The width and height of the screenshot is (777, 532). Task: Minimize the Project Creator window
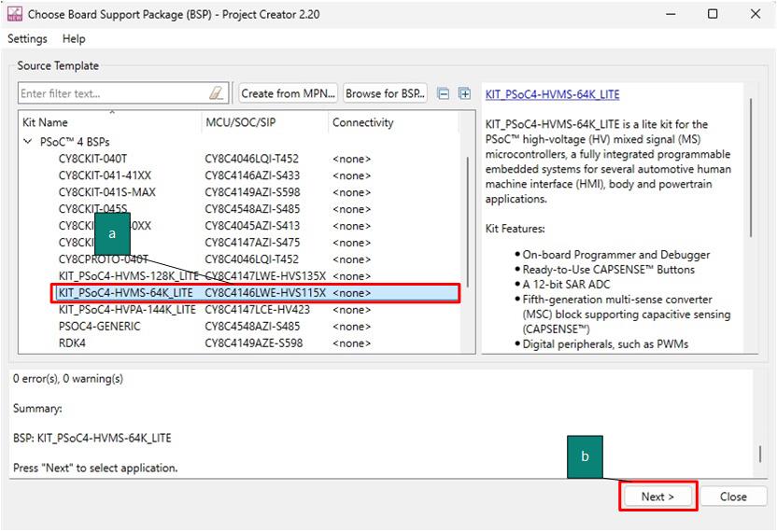(x=671, y=14)
